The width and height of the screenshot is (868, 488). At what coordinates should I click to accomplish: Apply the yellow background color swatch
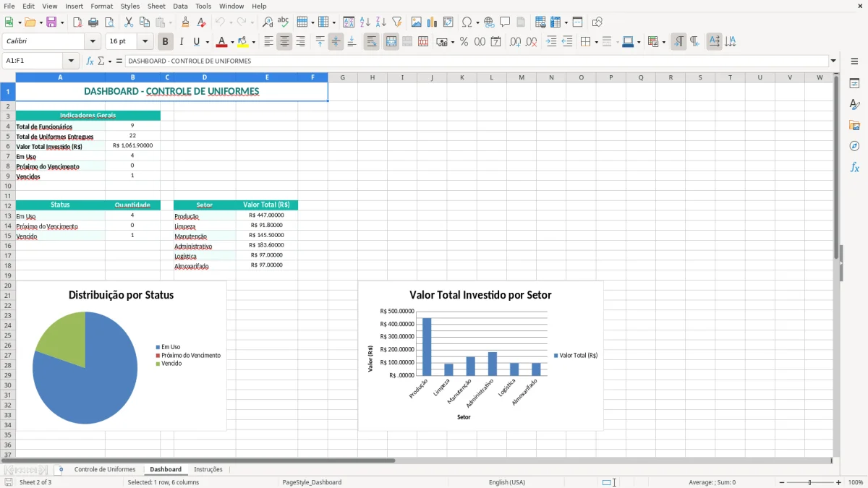[244, 42]
